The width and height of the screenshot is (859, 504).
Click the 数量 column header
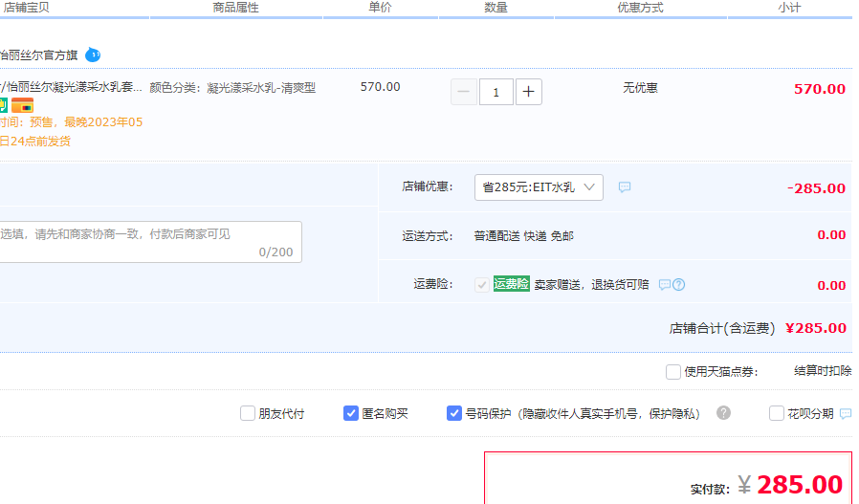496,7
